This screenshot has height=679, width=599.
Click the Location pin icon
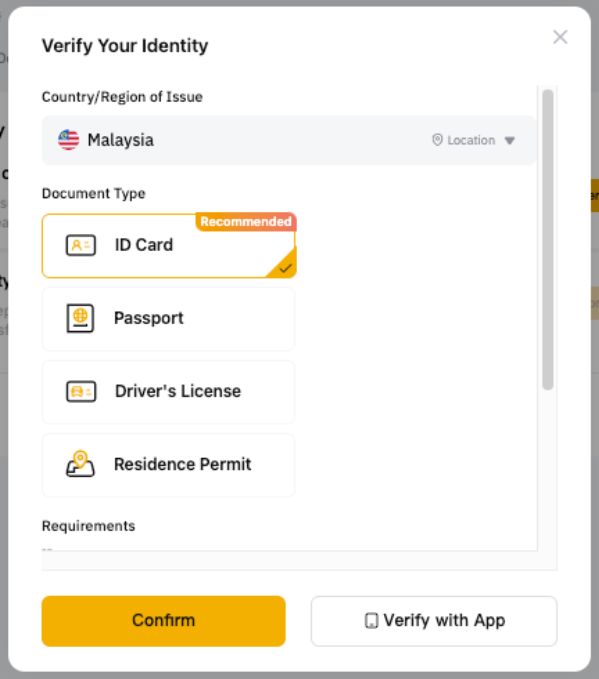coord(437,140)
